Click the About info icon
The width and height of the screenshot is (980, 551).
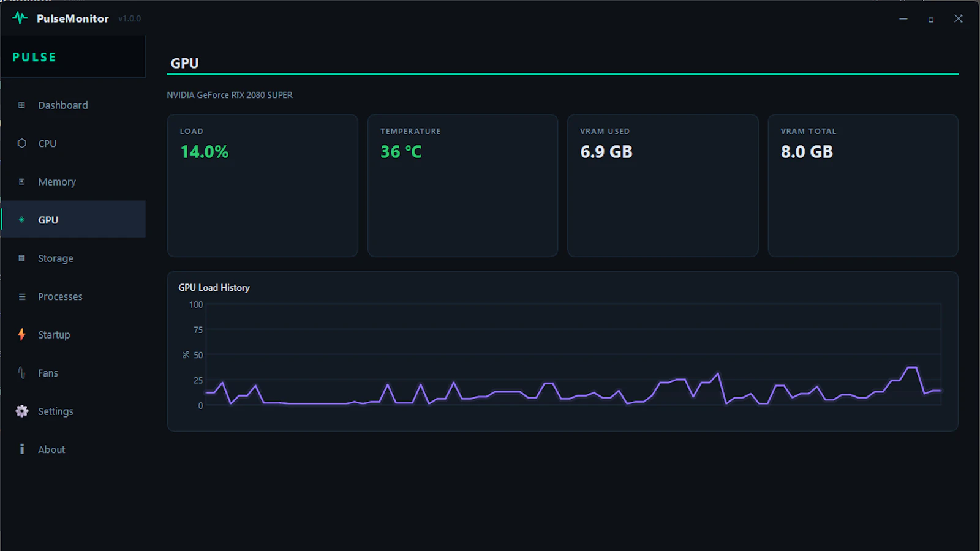tap(21, 449)
